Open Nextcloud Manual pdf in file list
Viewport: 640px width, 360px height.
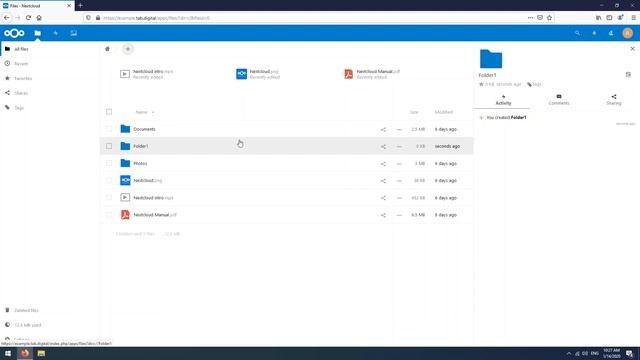pos(155,215)
